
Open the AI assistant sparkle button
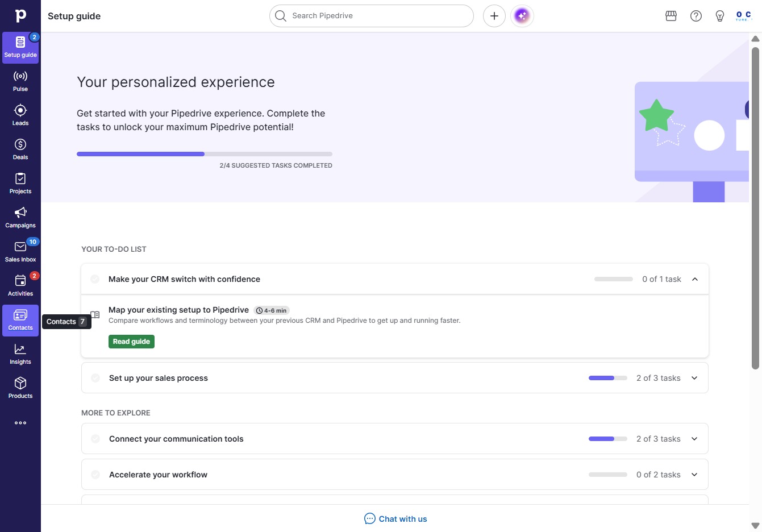pos(522,16)
